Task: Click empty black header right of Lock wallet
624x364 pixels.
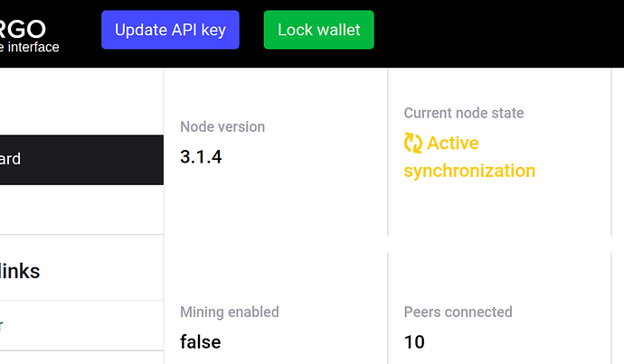Action: 497,33
